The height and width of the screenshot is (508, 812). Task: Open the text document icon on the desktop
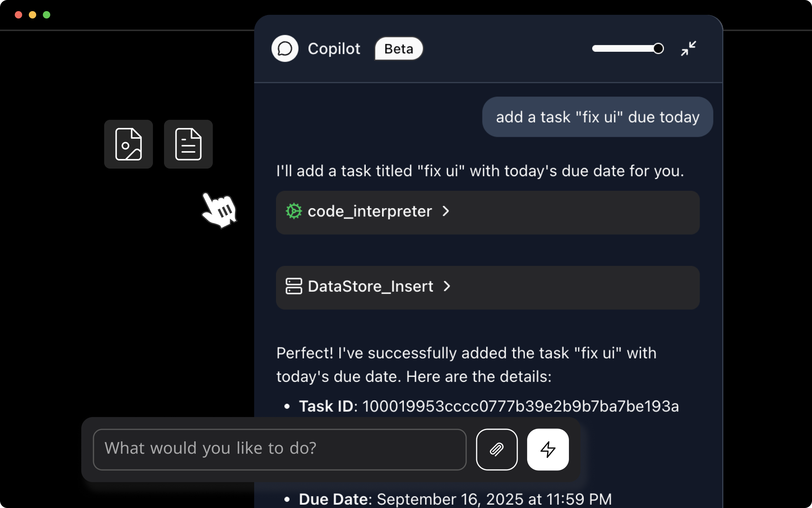pyautogui.click(x=188, y=144)
